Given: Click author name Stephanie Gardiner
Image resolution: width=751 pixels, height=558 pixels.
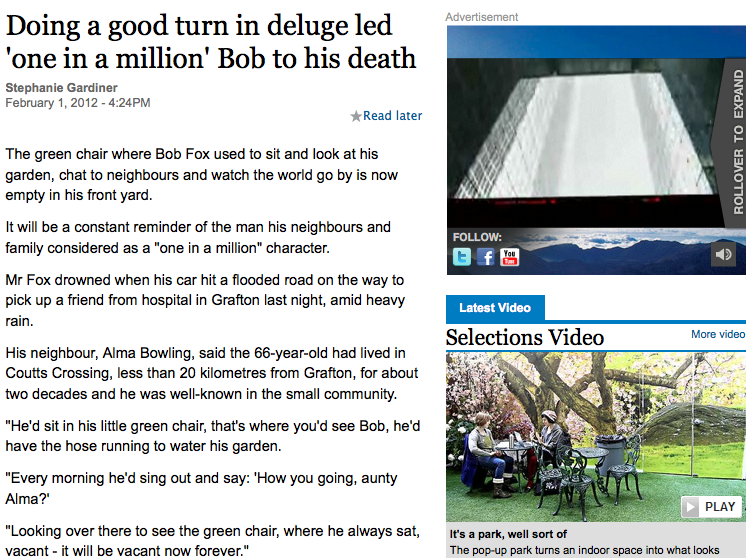Looking at the screenshot, I should (61, 88).
